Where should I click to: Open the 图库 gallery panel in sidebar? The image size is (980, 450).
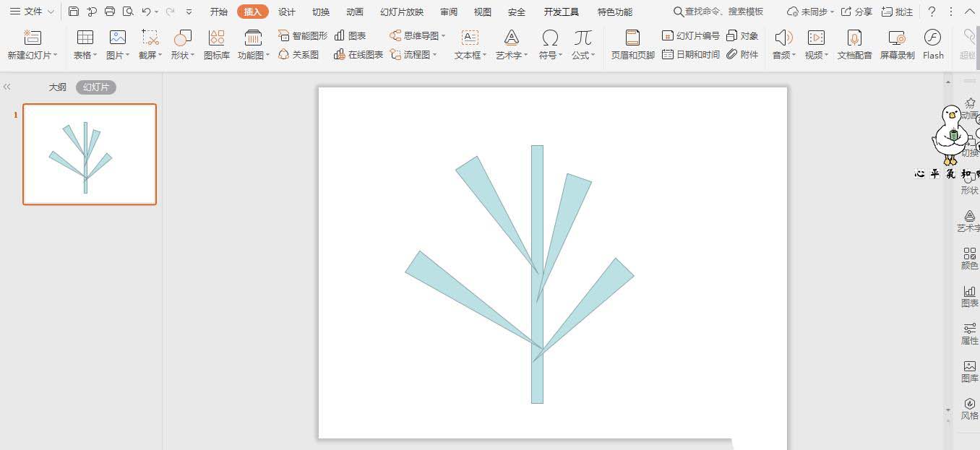970,371
